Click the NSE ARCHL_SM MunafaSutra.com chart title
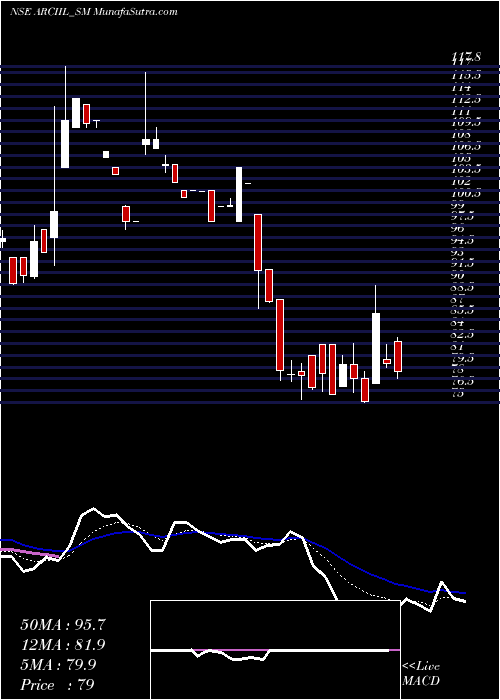Screen dimensions: 500x700 (93, 12)
